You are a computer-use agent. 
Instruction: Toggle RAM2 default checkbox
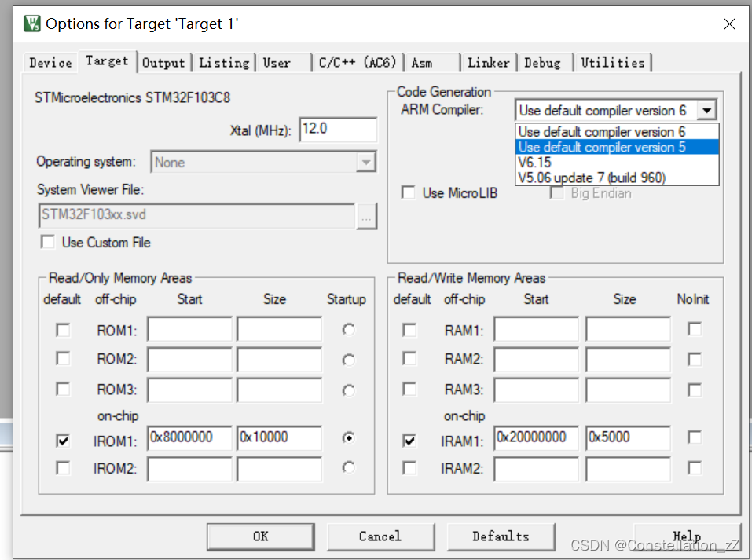409,359
